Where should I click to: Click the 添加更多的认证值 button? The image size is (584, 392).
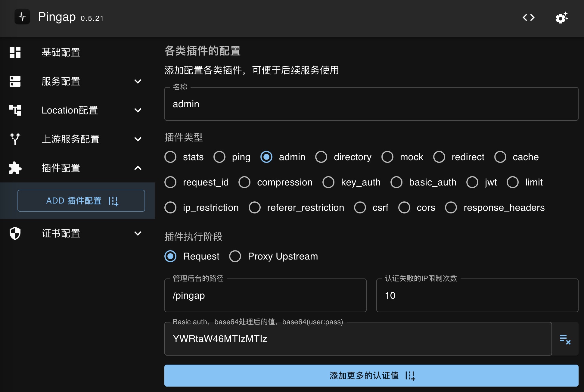371,375
